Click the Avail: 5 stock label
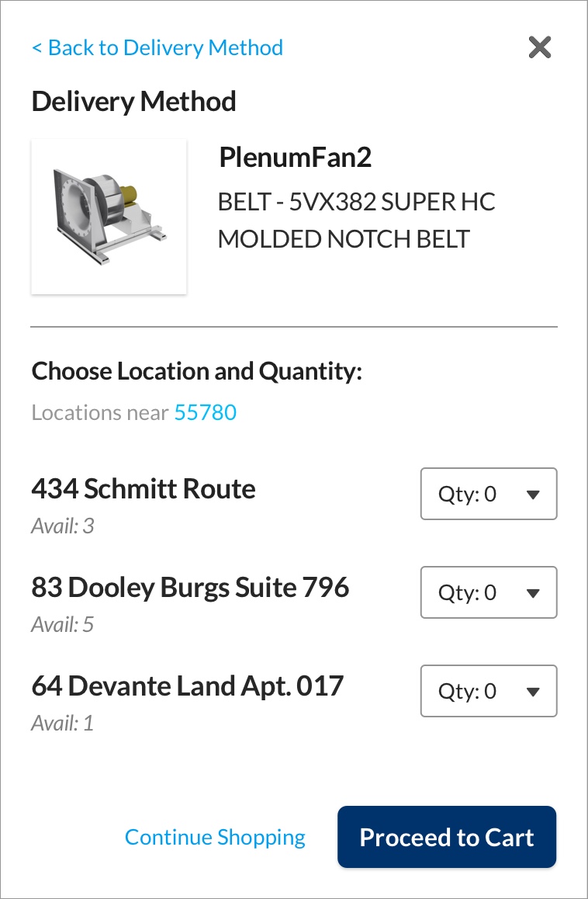 tap(63, 625)
